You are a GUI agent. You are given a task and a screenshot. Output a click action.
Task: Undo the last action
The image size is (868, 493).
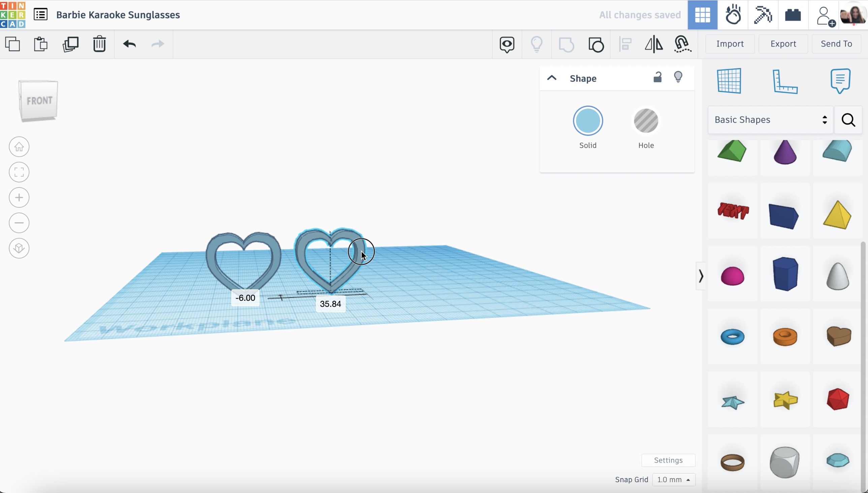[129, 44]
